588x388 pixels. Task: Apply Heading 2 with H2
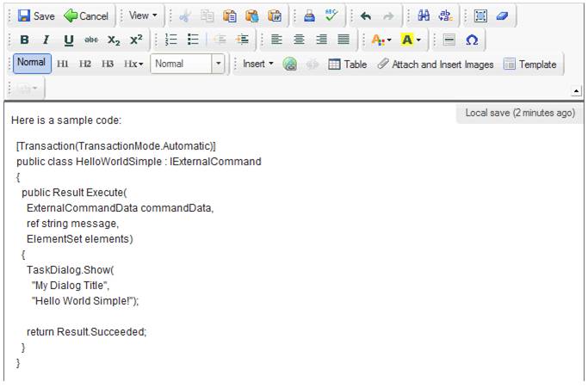(x=85, y=65)
